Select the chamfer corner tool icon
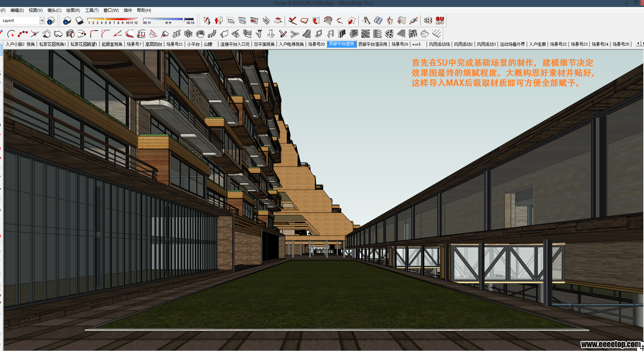The width and height of the screenshot is (644, 351). [x=106, y=34]
